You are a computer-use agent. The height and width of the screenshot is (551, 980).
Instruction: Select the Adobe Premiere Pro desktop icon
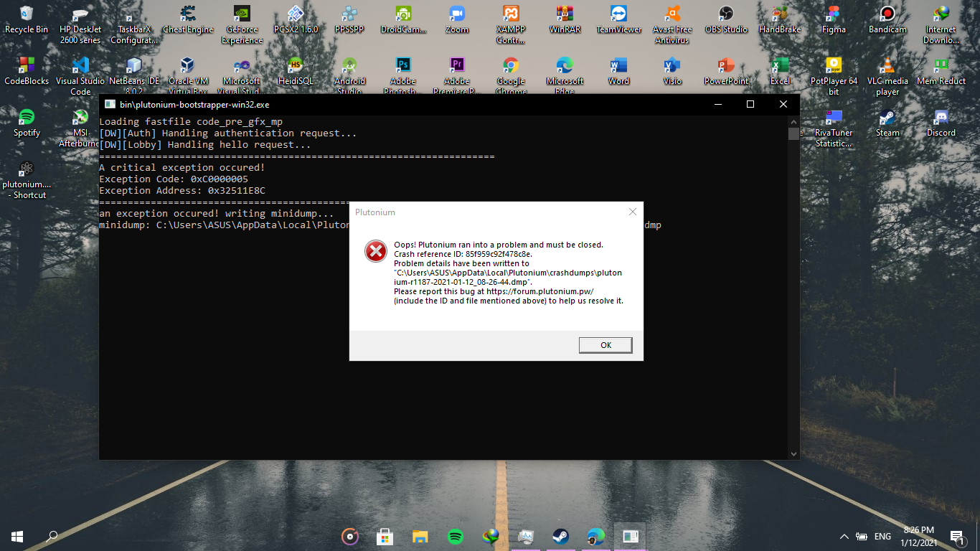[457, 76]
